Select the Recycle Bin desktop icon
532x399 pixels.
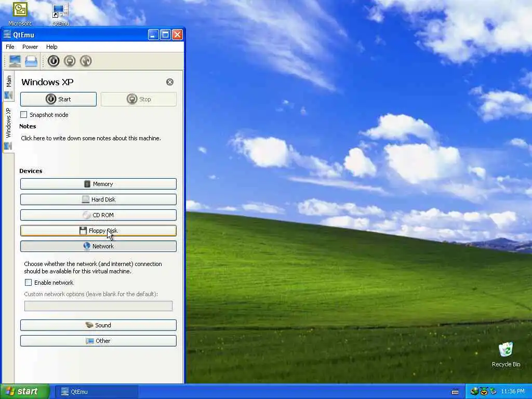(506, 355)
